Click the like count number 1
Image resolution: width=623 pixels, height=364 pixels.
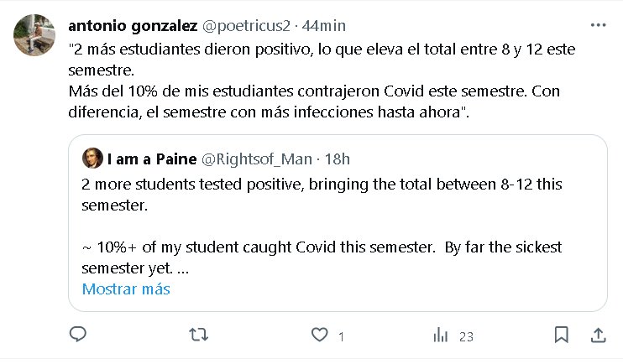tap(341, 336)
